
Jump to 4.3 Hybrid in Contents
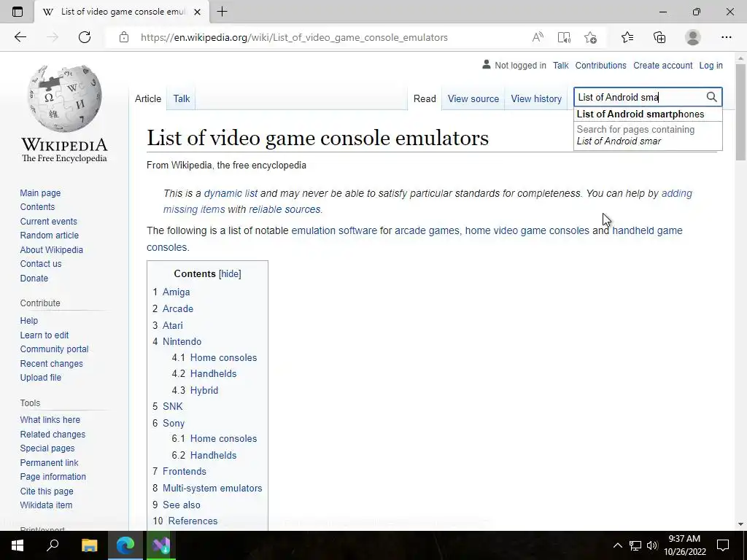pos(204,390)
